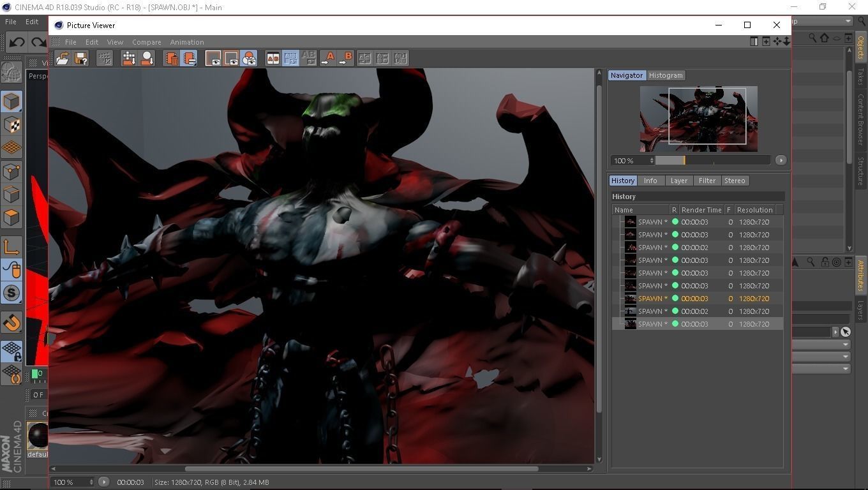This screenshot has width=868, height=490.
Task: Click the Stop Rendering icon in Picture Viewer
Action: coord(105,58)
